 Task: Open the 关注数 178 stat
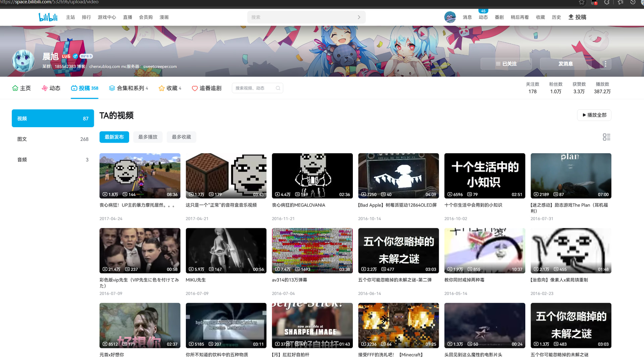(x=532, y=88)
